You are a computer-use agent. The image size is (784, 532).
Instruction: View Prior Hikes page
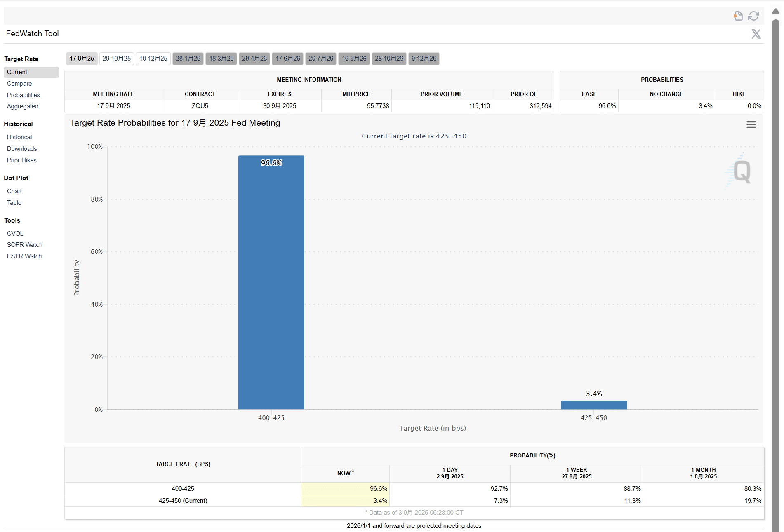22,160
